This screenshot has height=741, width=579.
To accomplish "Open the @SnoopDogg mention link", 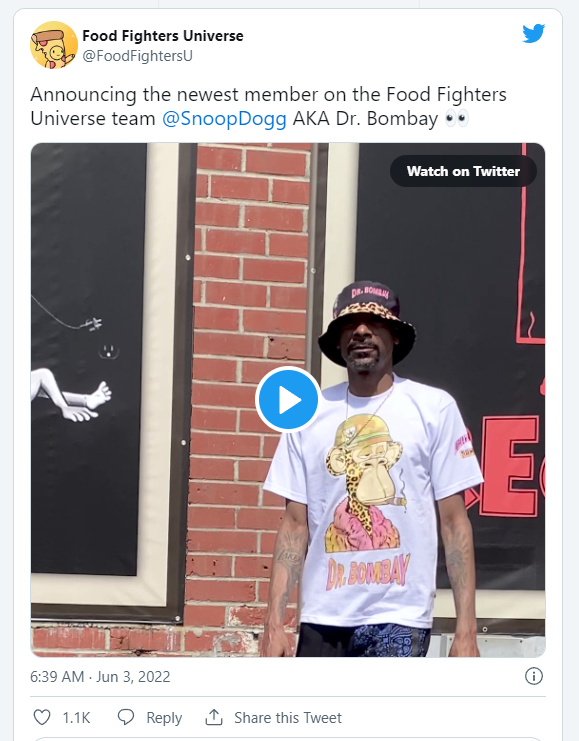I will [x=224, y=119].
